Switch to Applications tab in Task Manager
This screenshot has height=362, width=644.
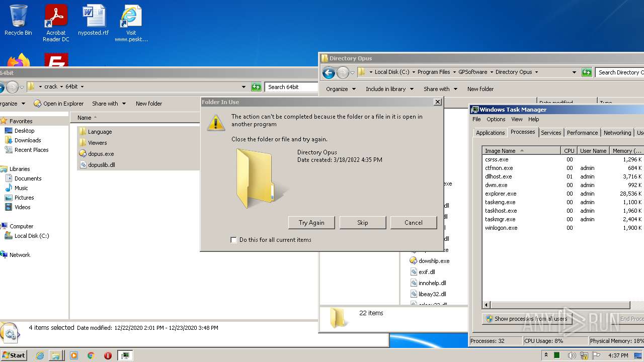coord(491,133)
